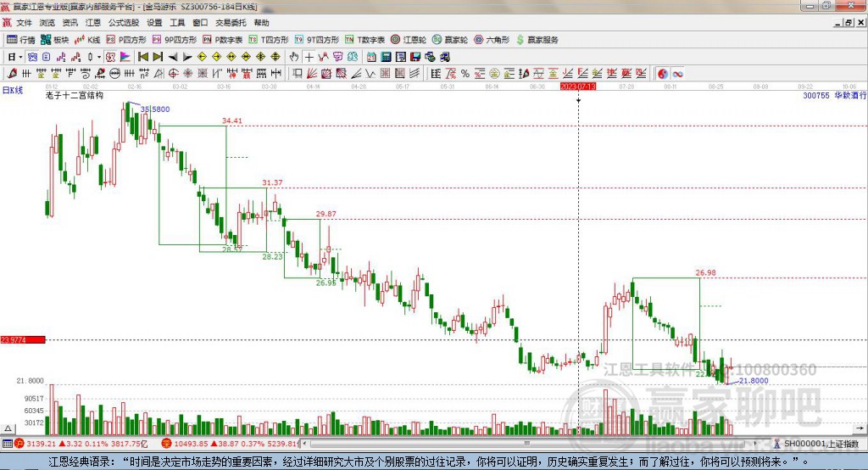Select the 2023-07-13 date marker

click(578, 87)
